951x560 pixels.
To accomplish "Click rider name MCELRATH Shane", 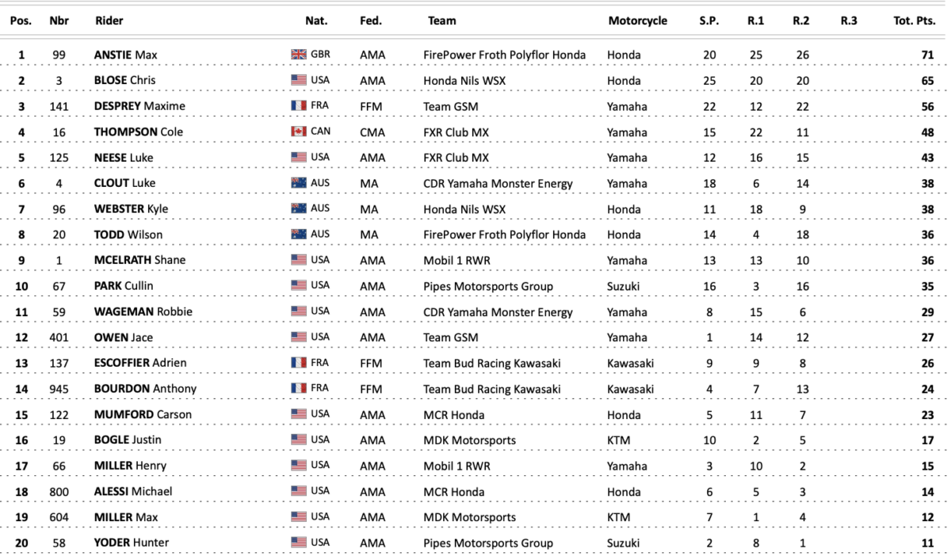I will 135,260.
